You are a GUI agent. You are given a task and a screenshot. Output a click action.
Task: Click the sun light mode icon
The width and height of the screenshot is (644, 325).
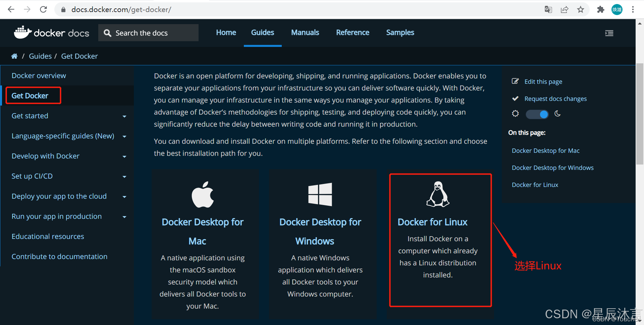pyautogui.click(x=515, y=114)
